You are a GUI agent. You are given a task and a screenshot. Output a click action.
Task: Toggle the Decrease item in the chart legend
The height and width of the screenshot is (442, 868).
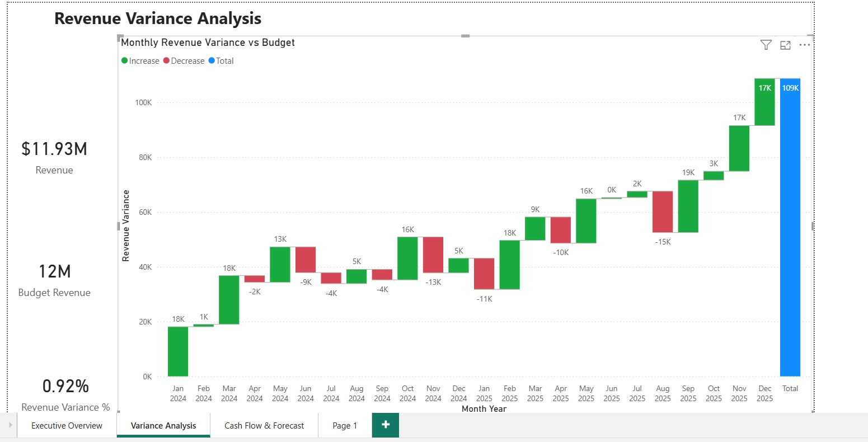coord(184,60)
